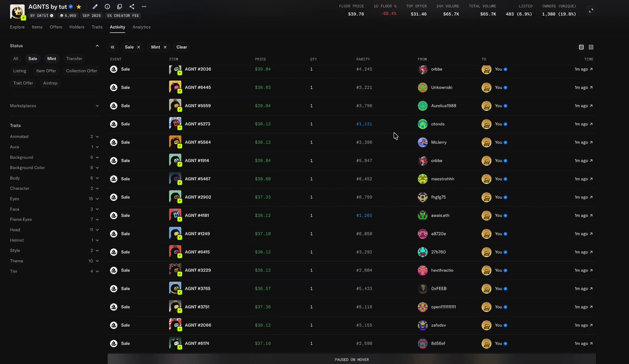Click the awais.eth avatar icon

[x=422, y=215]
